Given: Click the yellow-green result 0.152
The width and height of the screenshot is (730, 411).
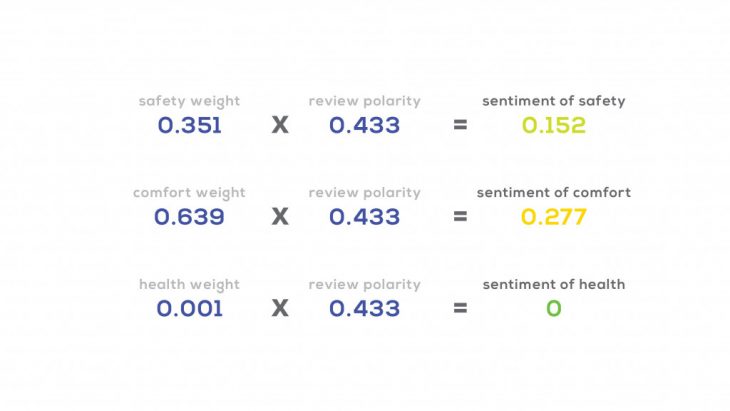Looking at the screenshot, I should click(554, 126).
